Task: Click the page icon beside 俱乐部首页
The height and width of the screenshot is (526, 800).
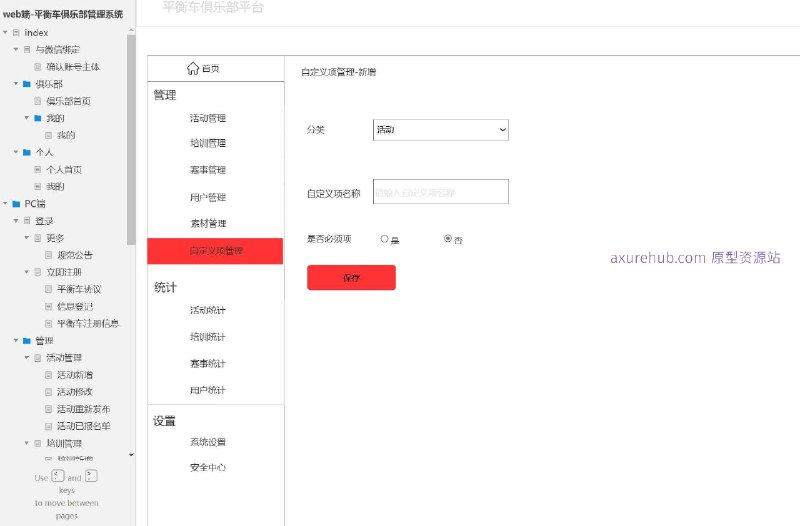Action: click(x=38, y=101)
